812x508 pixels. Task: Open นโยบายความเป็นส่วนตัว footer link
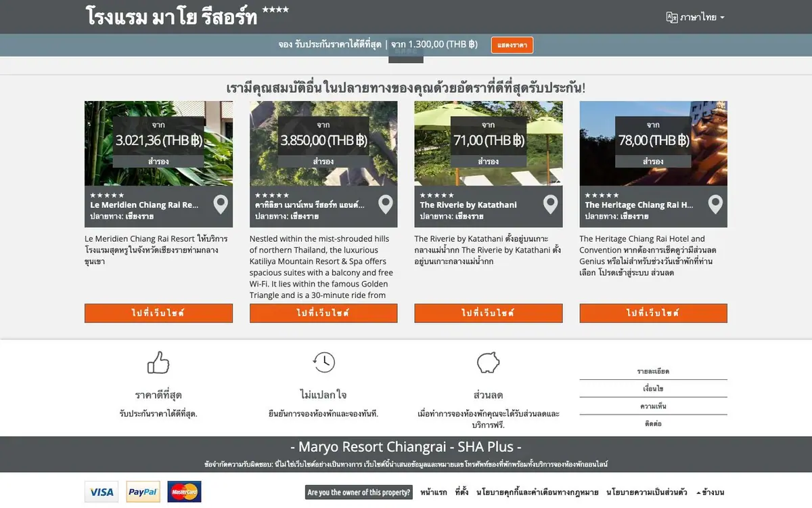[647, 492]
